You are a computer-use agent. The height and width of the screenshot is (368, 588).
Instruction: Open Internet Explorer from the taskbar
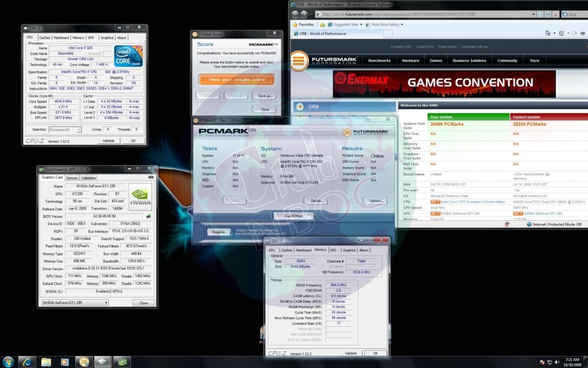point(27,362)
